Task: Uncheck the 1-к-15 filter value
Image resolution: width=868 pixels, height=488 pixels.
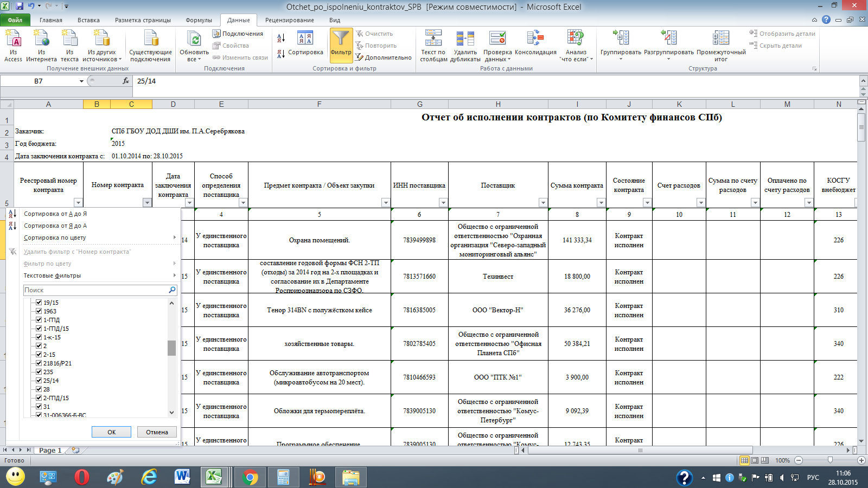Action: coord(39,337)
